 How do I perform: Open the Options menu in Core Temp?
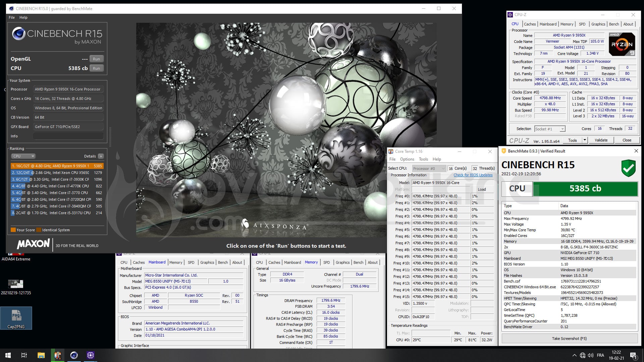pos(407,159)
